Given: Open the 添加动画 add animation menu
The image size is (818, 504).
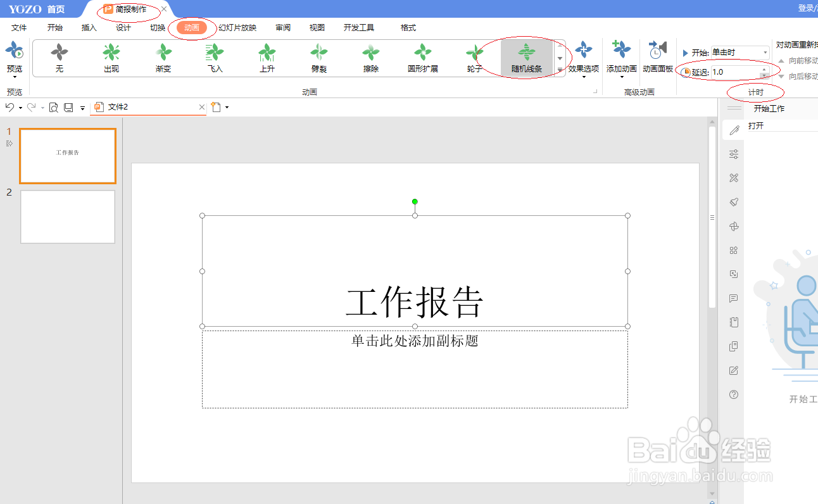Looking at the screenshot, I should point(622,59).
